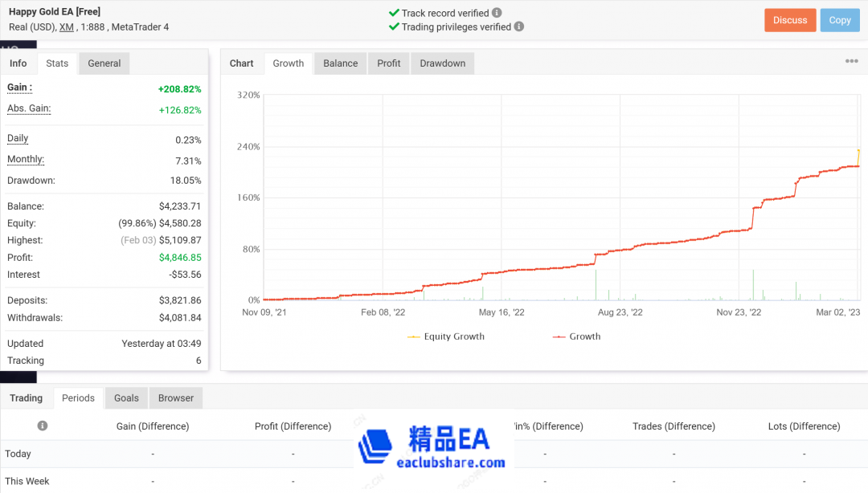Click the green checkmark for Trading privileges verified
The image size is (868, 493).
(393, 26)
